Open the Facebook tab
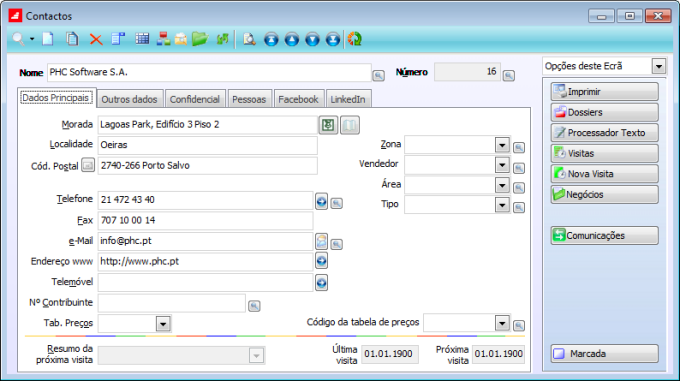This screenshot has height=381, width=680. pyautogui.click(x=298, y=99)
